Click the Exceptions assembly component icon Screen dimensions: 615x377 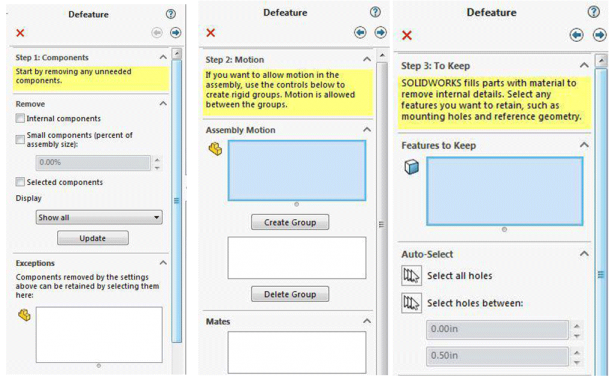(x=24, y=315)
